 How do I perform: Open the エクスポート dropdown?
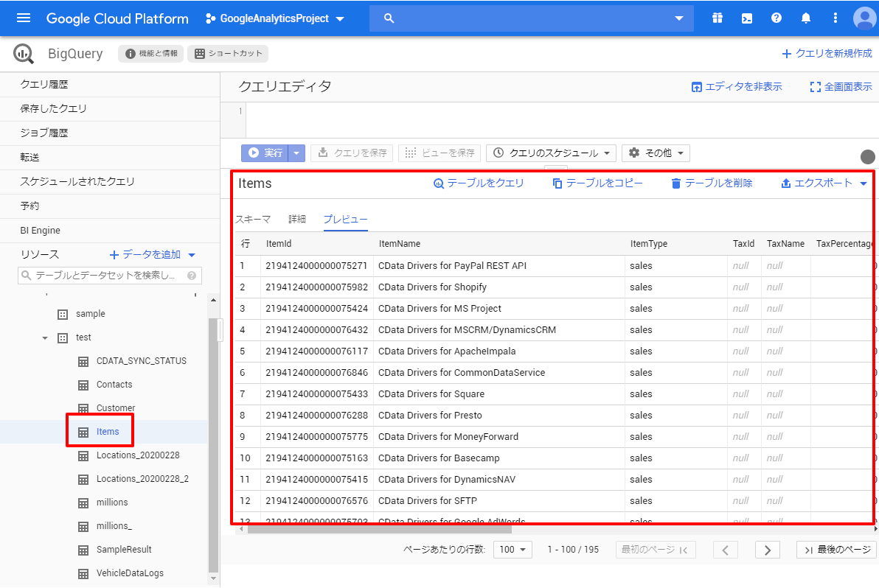[824, 183]
